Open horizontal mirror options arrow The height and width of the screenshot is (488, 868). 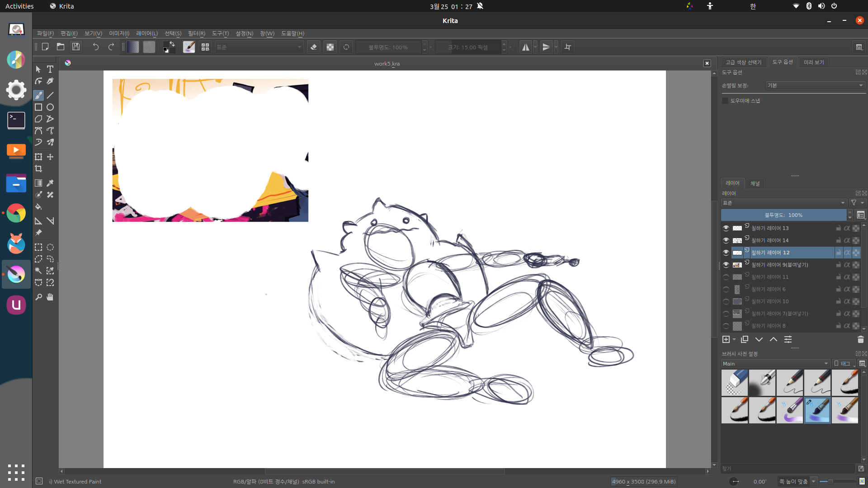[x=535, y=47]
